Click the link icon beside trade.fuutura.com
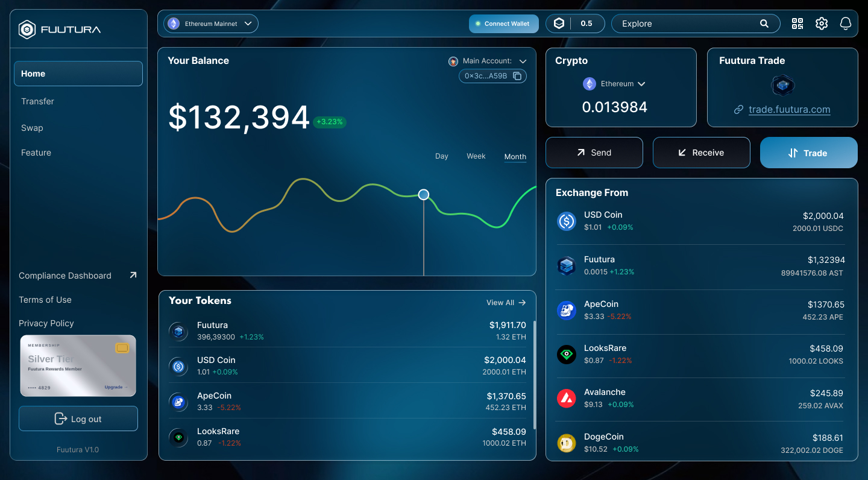 pyautogui.click(x=738, y=110)
